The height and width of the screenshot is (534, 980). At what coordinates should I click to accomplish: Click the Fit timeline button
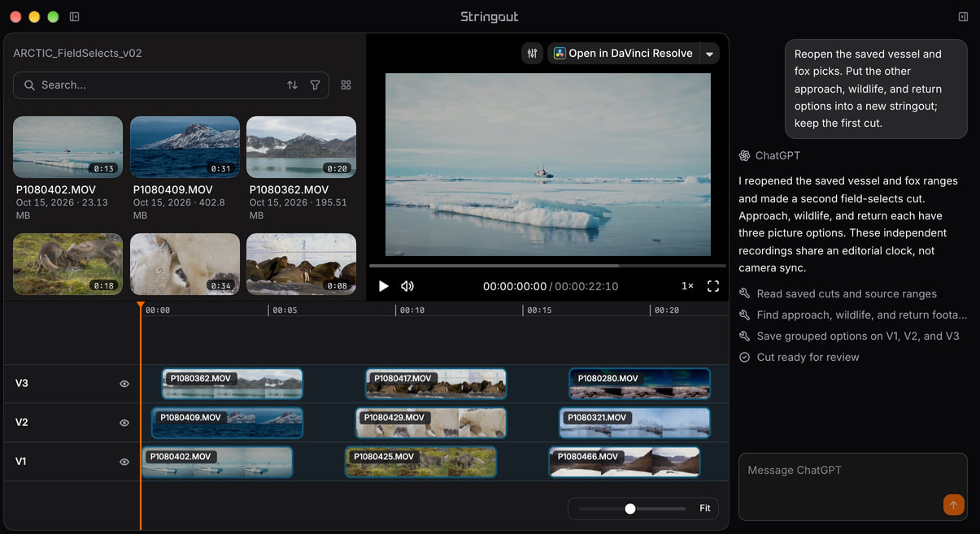(705, 509)
